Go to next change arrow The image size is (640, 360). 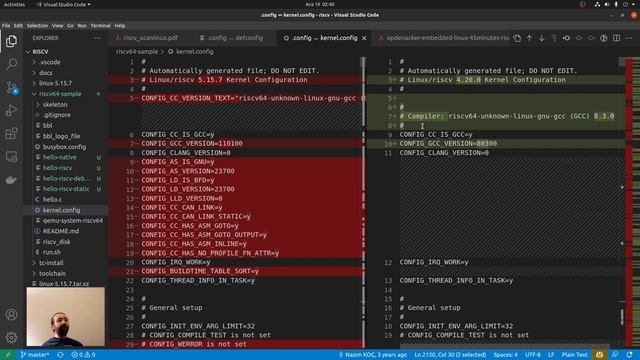click(x=542, y=38)
